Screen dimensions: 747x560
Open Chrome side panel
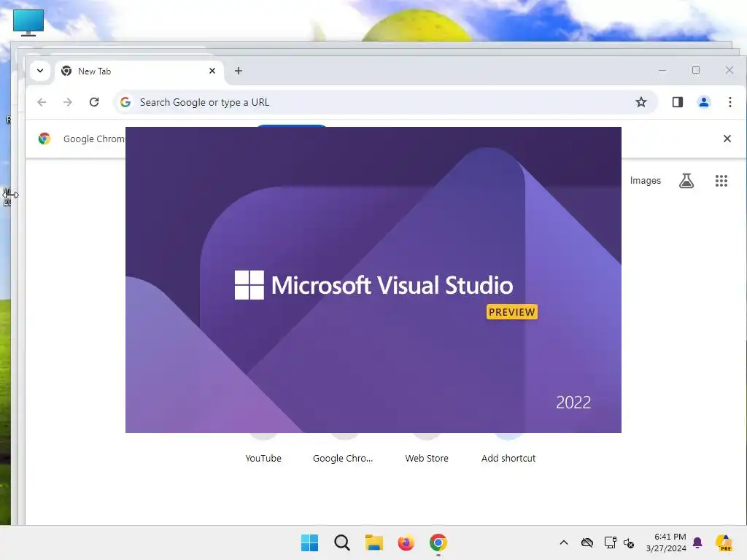click(x=678, y=102)
